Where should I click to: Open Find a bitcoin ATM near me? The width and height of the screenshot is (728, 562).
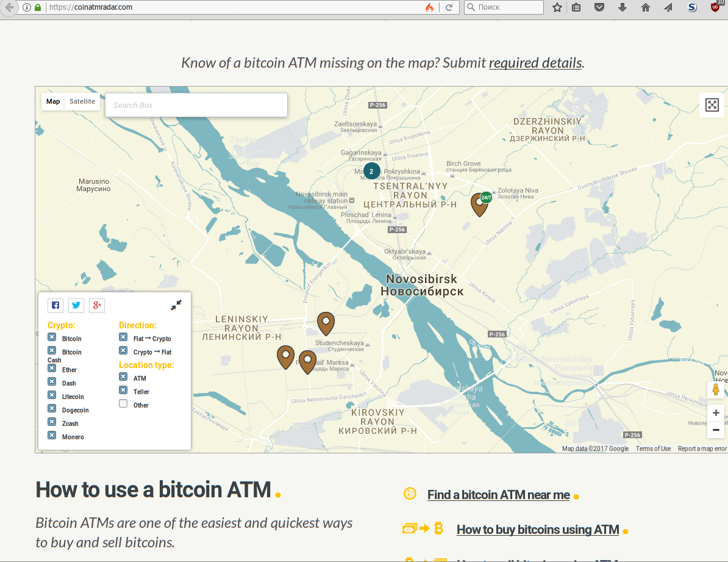tap(498, 495)
